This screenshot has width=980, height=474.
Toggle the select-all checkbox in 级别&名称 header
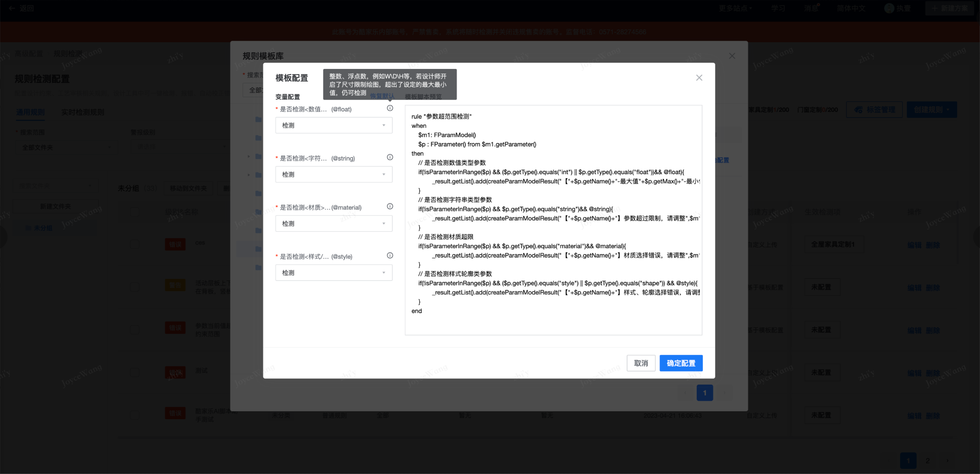(134, 212)
